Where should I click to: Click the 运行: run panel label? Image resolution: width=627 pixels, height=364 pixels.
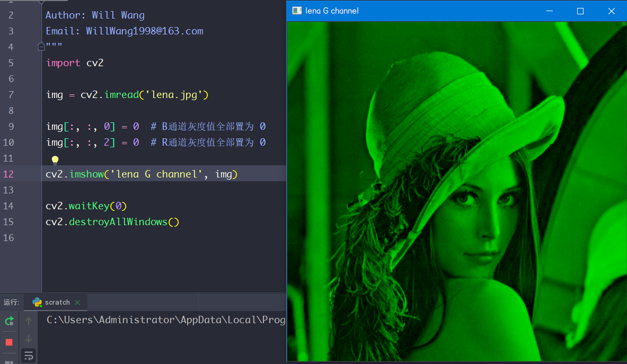[11, 302]
